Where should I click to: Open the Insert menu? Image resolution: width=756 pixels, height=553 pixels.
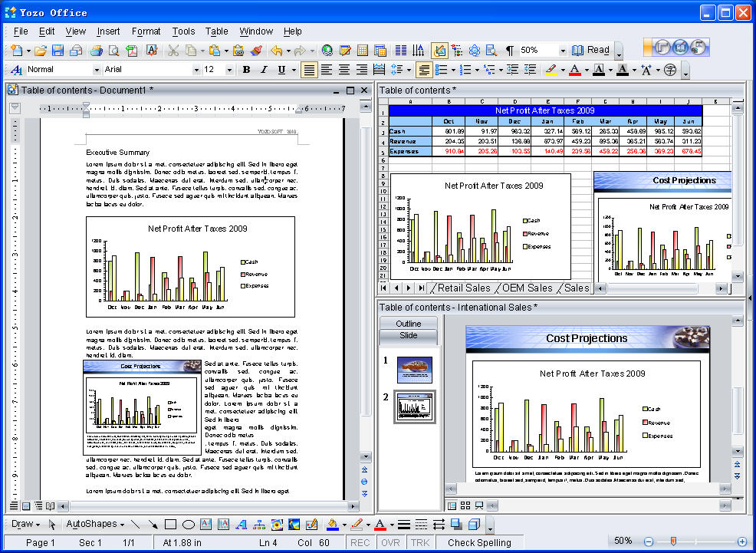click(108, 31)
